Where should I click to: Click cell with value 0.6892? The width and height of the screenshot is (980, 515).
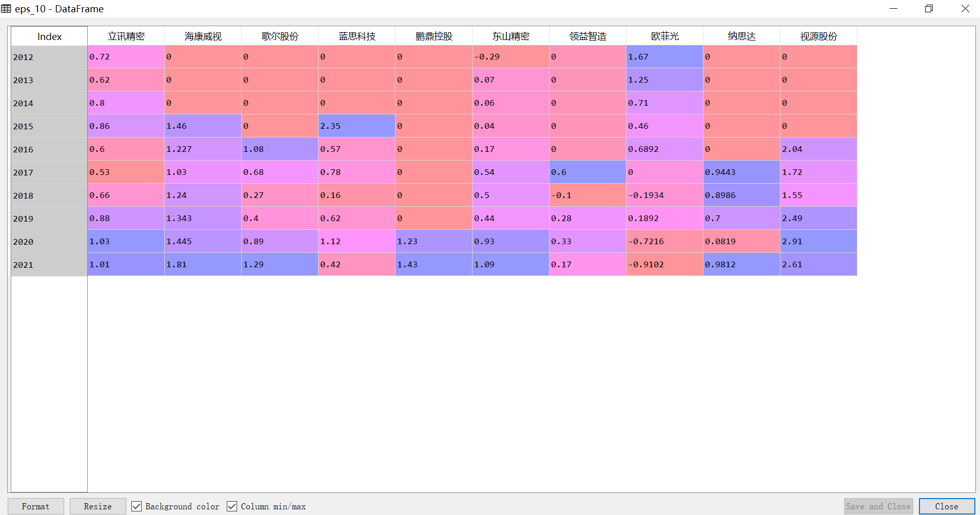[665, 149]
